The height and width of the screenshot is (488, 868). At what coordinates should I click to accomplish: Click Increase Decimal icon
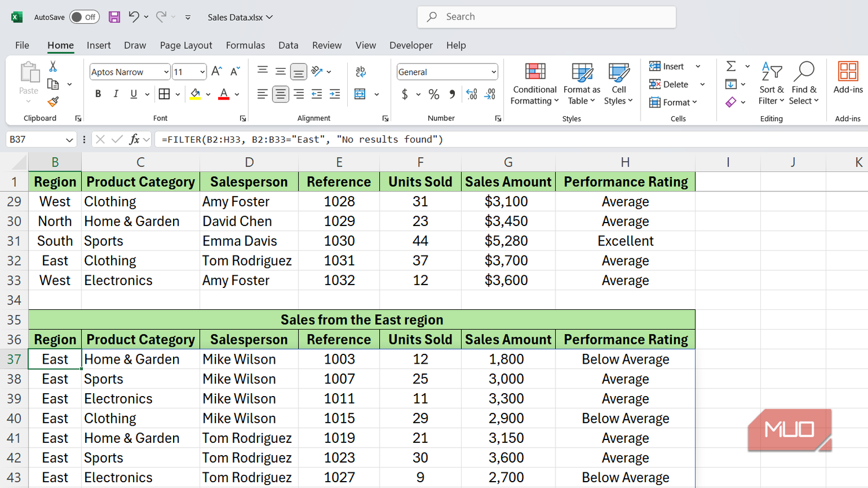[x=472, y=94]
